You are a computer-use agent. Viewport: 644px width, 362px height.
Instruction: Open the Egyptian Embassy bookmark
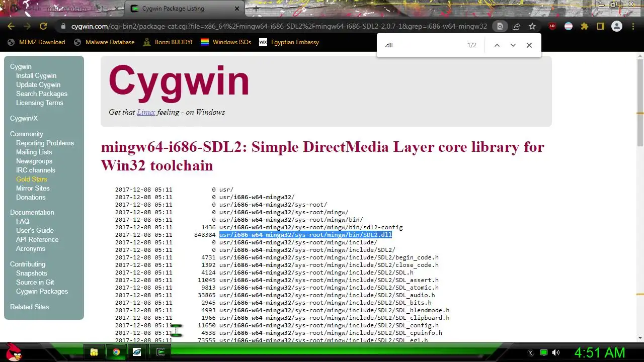tap(289, 42)
